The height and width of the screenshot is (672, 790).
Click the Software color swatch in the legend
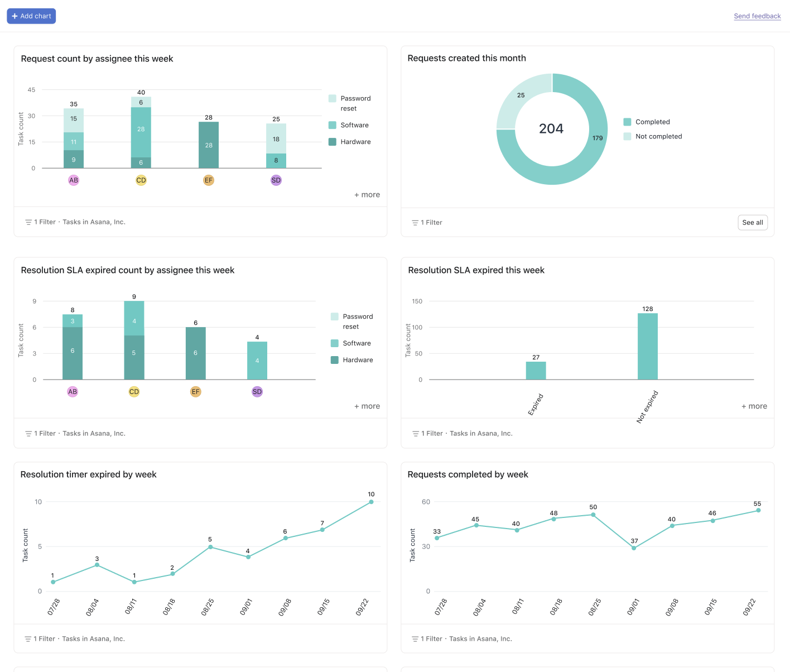pos(334,124)
